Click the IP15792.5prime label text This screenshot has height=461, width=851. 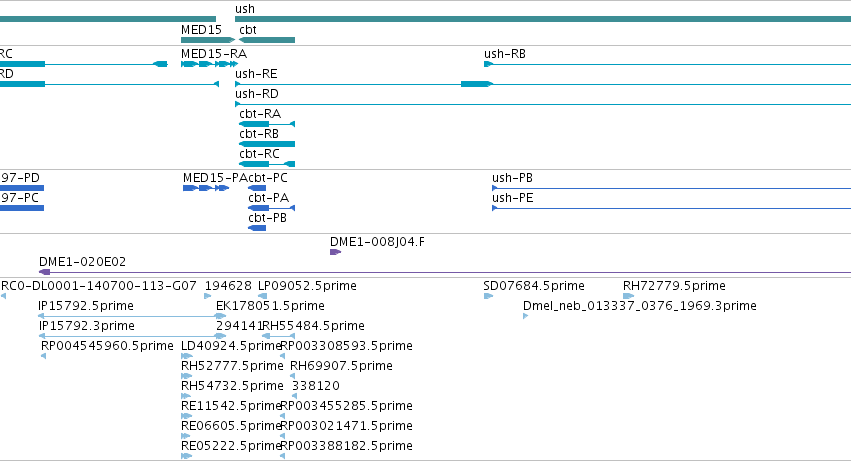(86, 306)
